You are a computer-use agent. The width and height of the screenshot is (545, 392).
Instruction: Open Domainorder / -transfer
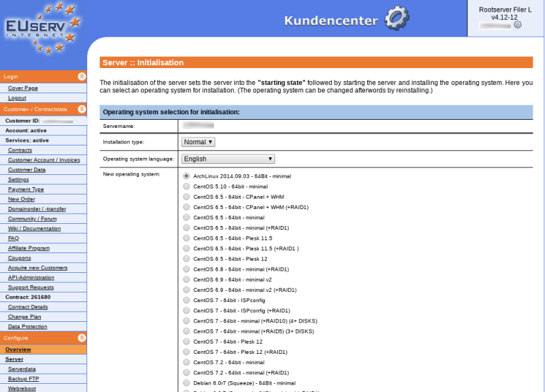(x=37, y=209)
